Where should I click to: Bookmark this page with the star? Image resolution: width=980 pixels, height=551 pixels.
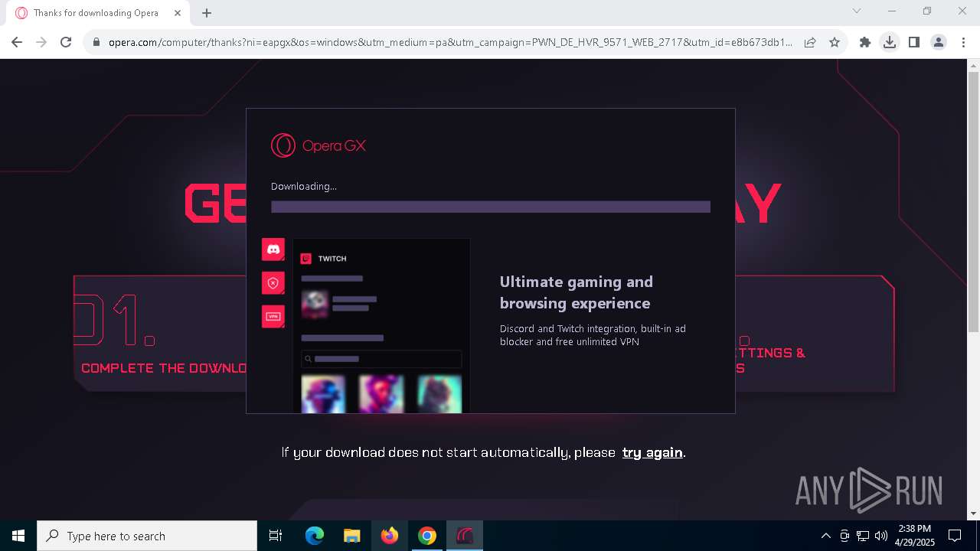pos(835,43)
